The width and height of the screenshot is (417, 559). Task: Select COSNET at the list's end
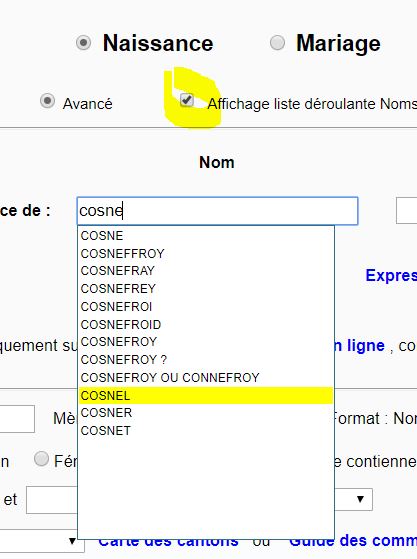[x=206, y=431]
